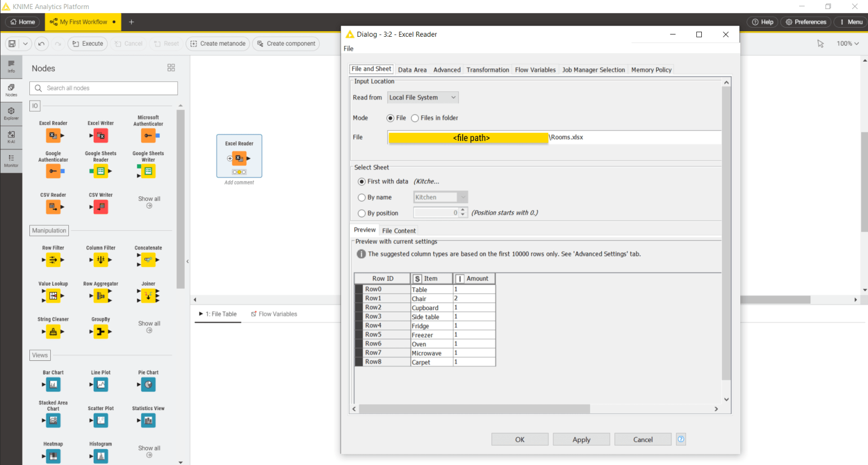Open the Memory Policy tab

(x=651, y=70)
